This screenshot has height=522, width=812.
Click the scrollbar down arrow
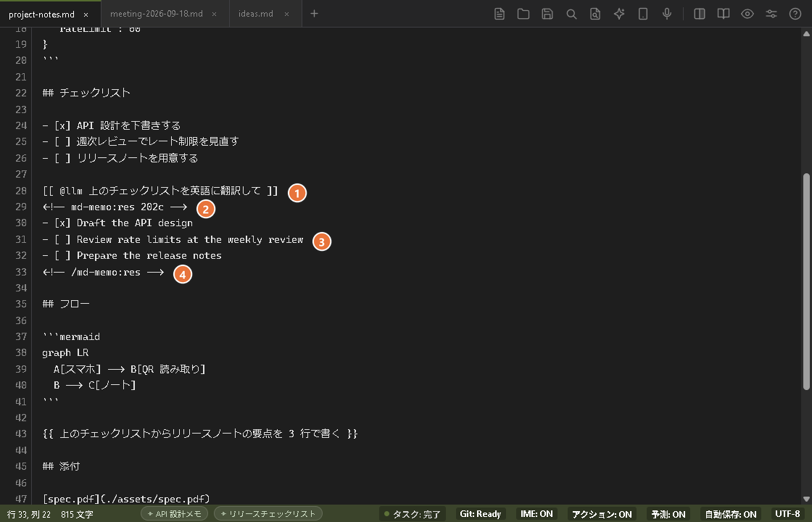(x=805, y=499)
